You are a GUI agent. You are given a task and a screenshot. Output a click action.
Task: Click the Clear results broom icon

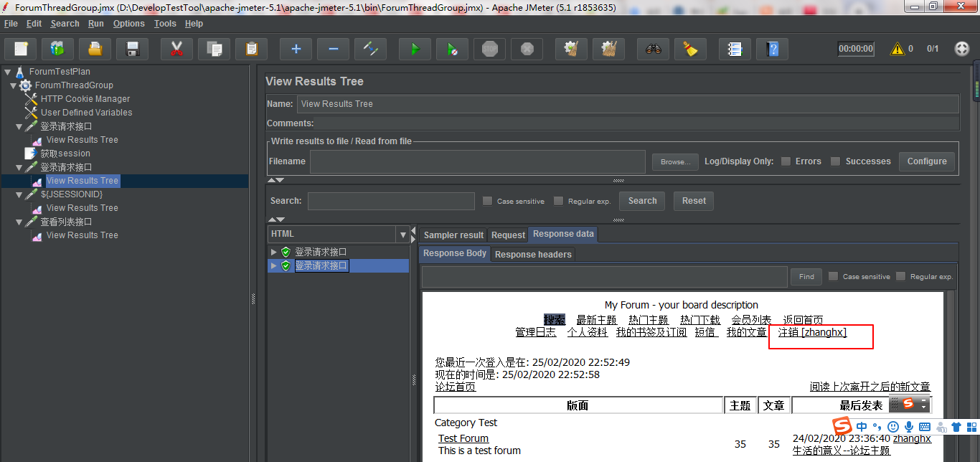(571, 49)
